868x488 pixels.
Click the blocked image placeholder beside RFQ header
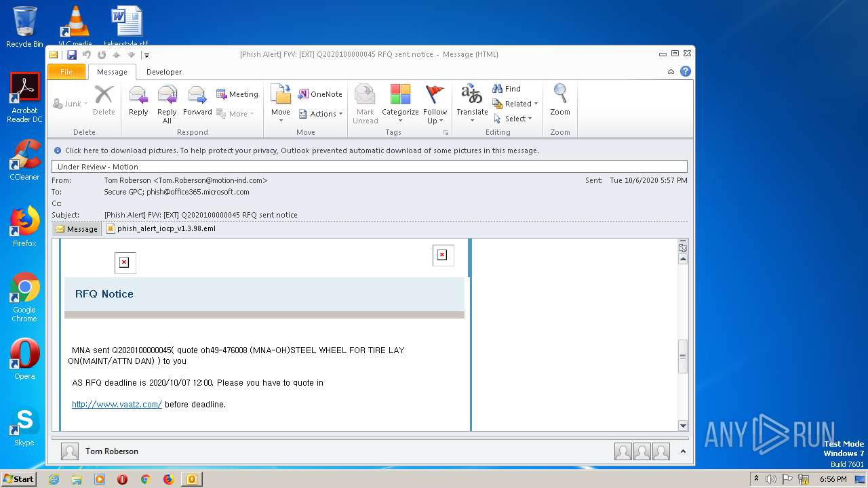(124, 262)
